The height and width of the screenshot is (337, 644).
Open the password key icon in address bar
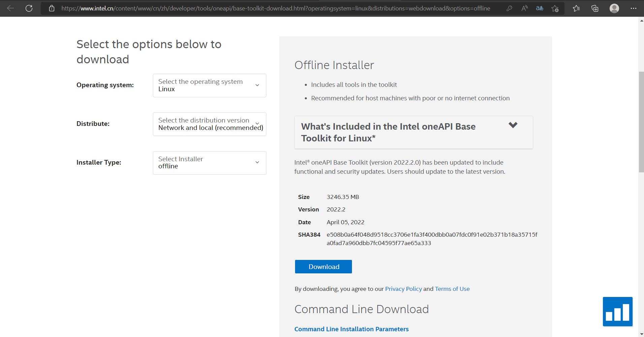pyautogui.click(x=509, y=8)
